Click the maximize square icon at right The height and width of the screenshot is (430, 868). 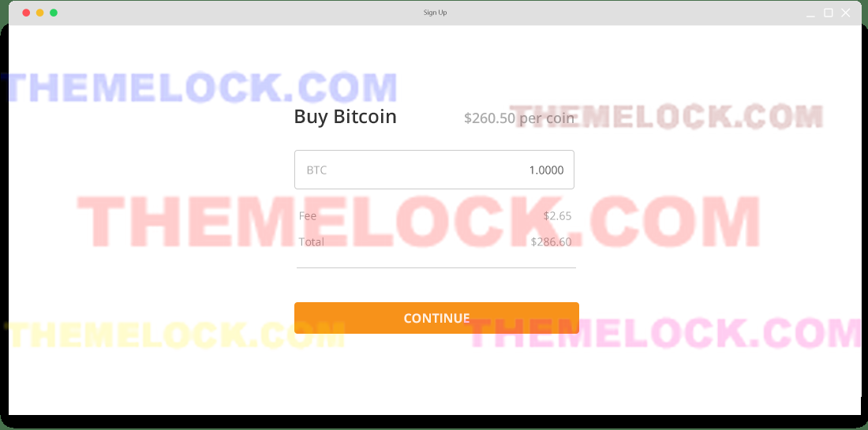click(x=828, y=13)
